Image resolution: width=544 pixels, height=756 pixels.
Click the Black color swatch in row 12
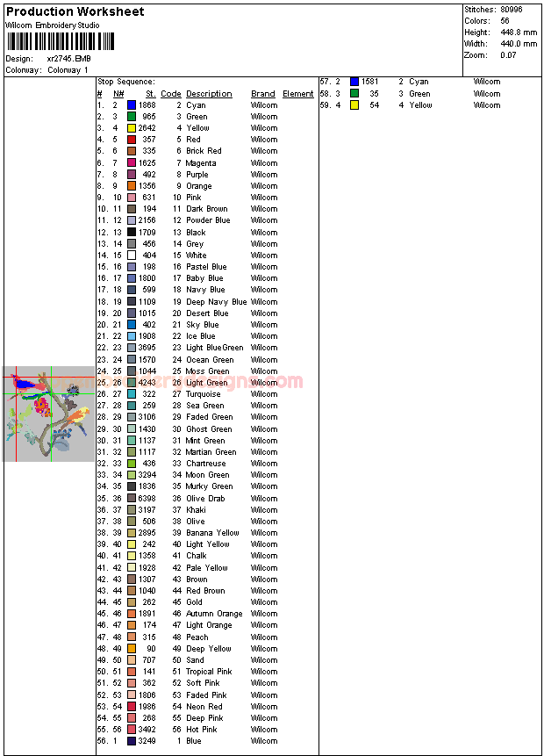pyautogui.click(x=132, y=233)
